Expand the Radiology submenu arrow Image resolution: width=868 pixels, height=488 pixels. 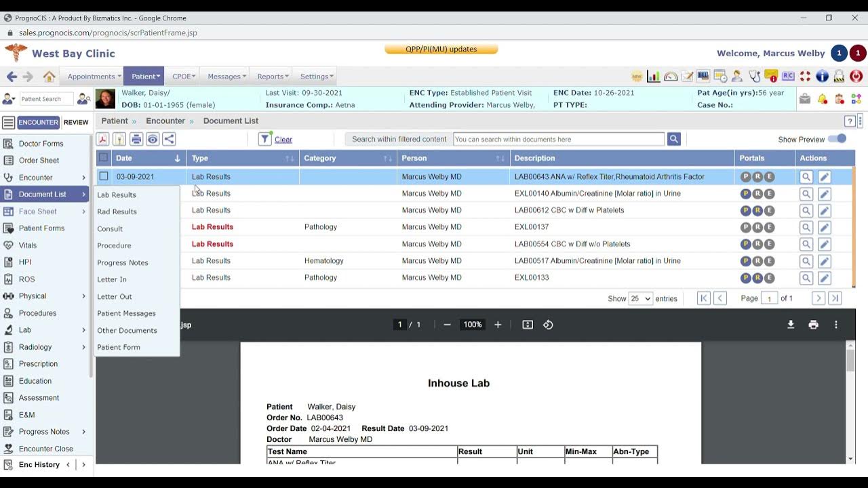(x=84, y=347)
